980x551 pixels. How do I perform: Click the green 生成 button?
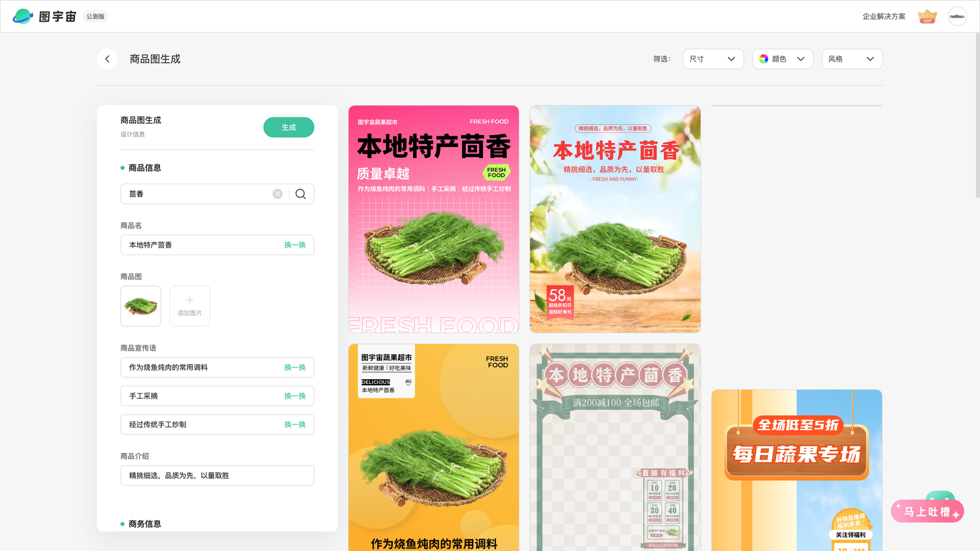[289, 127]
